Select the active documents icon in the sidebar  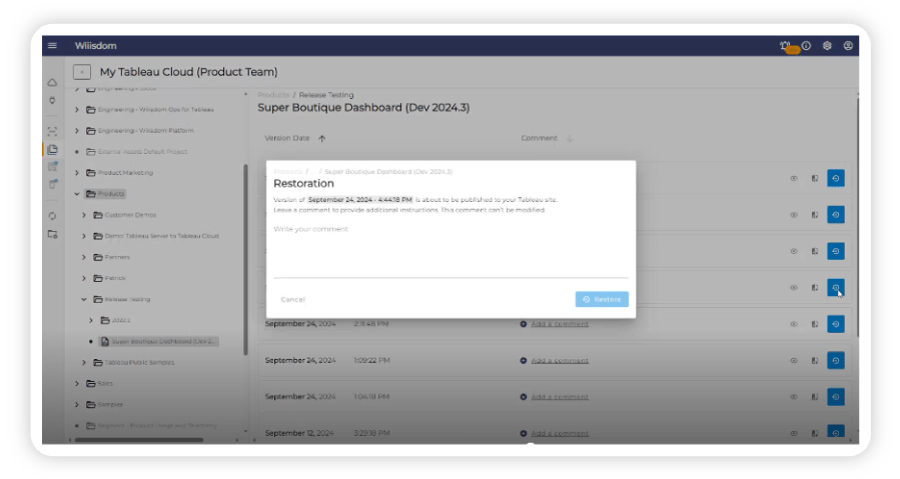[52, 149]
